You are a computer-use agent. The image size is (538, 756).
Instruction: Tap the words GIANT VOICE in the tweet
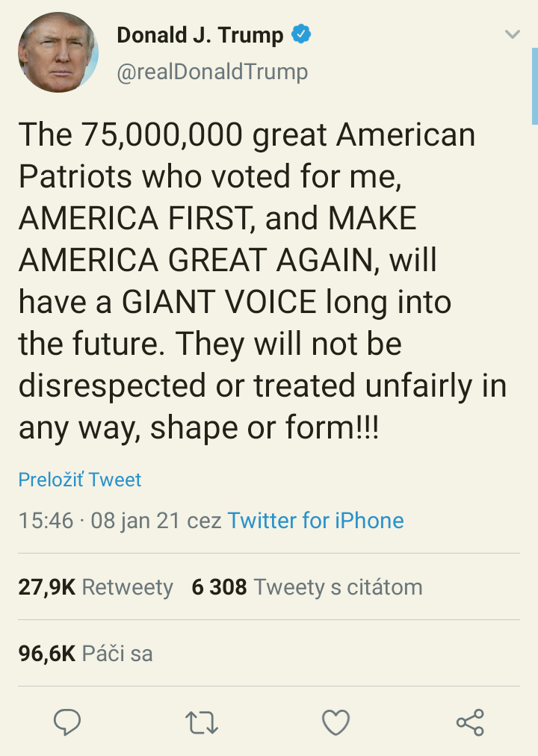220,302
